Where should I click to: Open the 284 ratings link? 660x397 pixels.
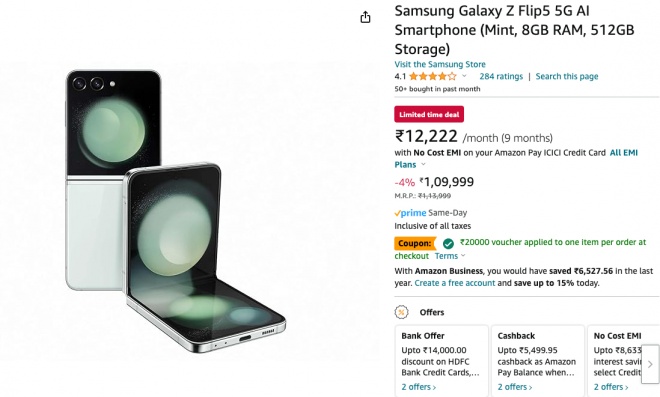pos(501,76)
